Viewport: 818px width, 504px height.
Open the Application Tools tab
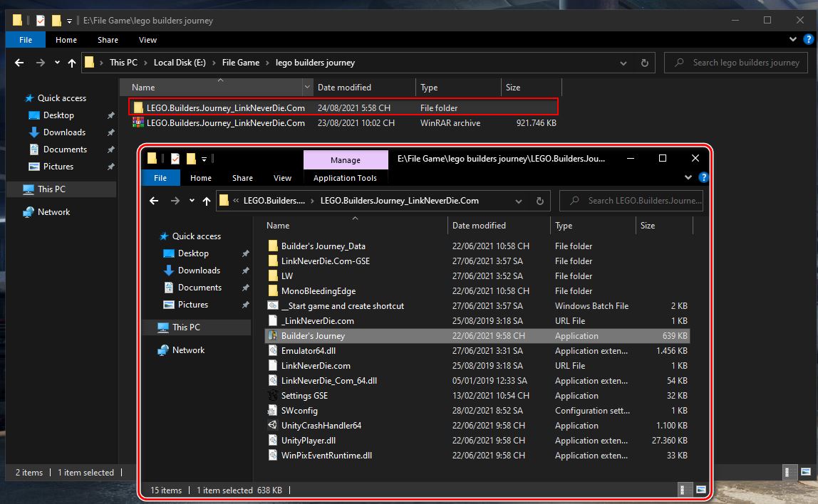345,178
